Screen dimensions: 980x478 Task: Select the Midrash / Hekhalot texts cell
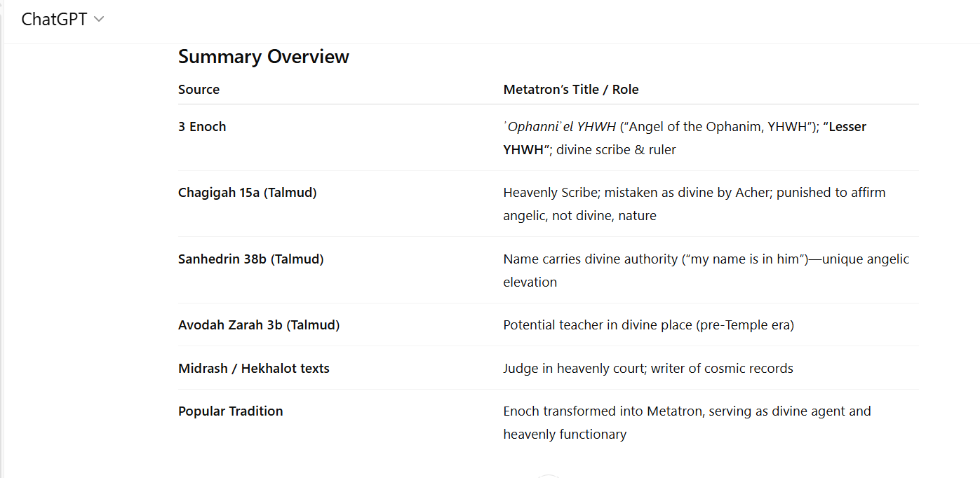[253, 369]
